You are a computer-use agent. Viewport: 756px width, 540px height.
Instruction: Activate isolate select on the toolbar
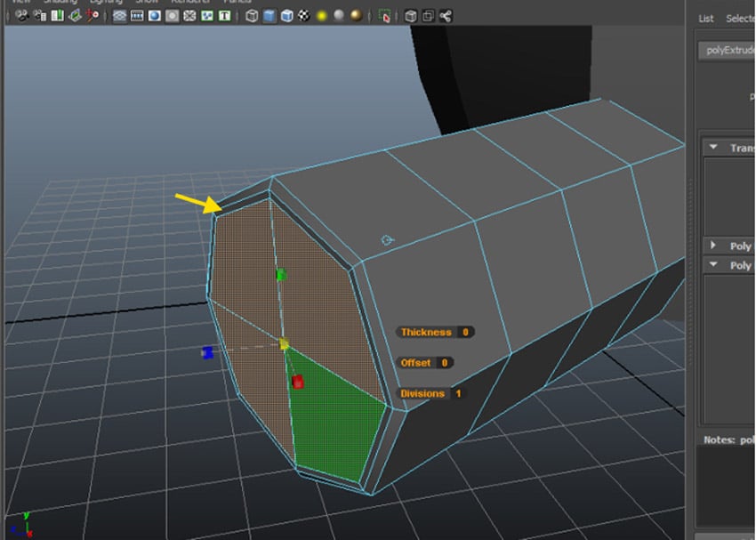(384, 15)
